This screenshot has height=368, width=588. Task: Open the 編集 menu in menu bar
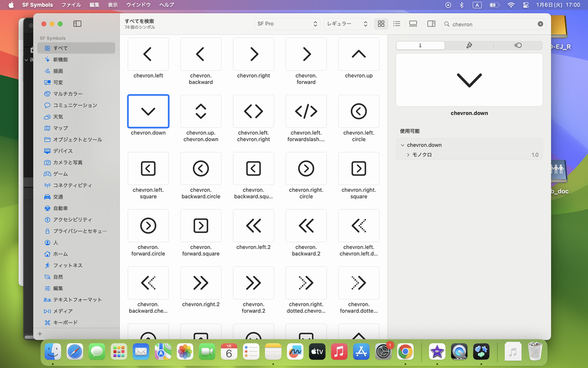[94, 5]
